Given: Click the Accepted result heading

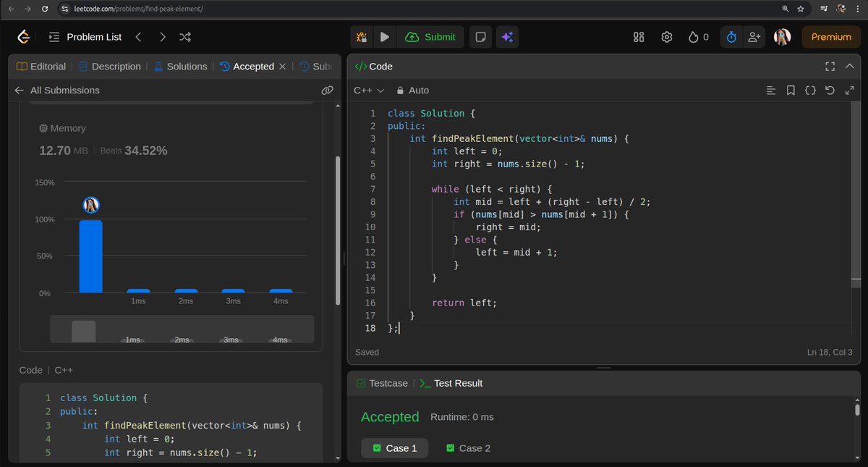Looking at the screenshot, I should [390, 417].
